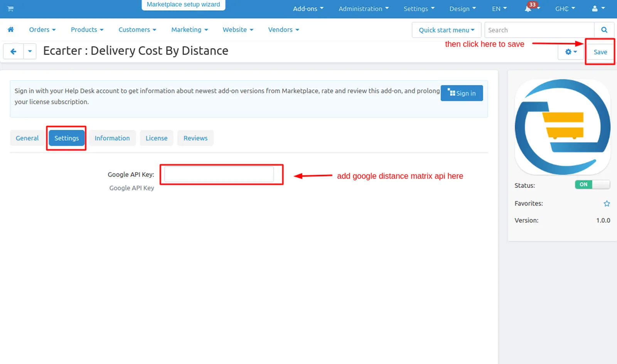Open the EN language selector
This screenshot has width=617, height=364.
pos(499,8)
